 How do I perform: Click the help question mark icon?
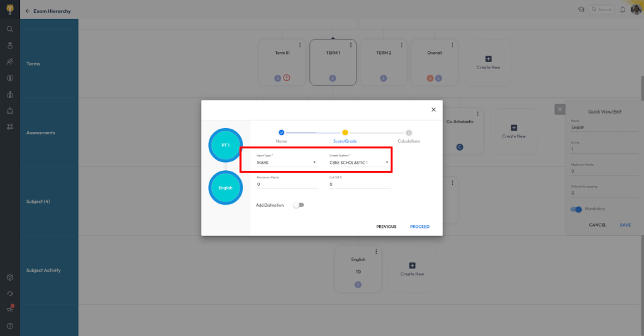[10, 325]
